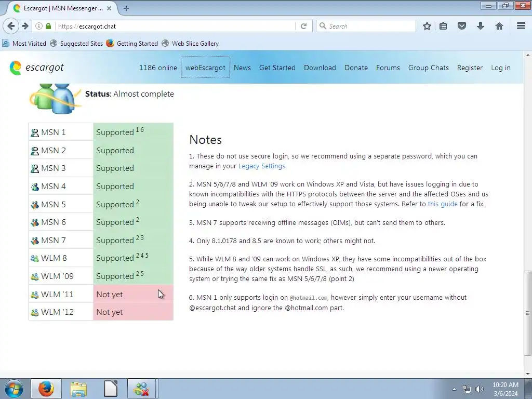Open the Firefox hamburger menu
Screen dimensions: 532x399
[x=521, y=26]
